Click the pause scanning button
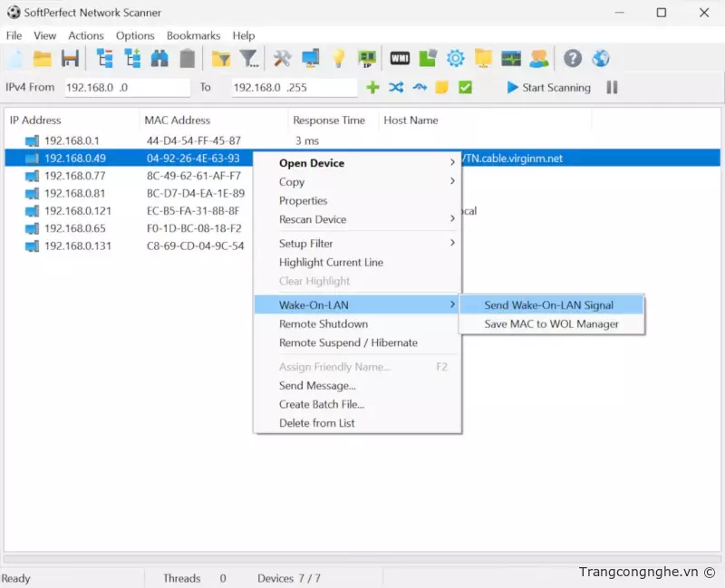 [x=613, y=88]
